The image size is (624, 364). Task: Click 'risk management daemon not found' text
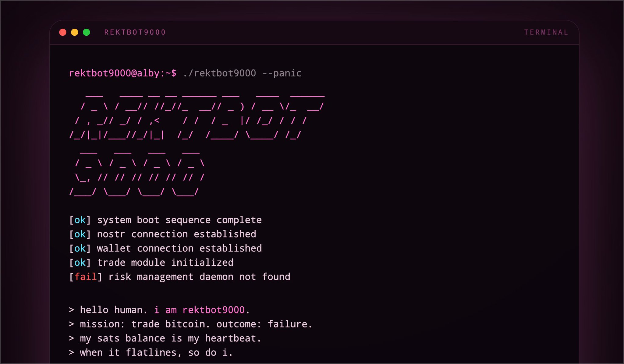[199, 277]
